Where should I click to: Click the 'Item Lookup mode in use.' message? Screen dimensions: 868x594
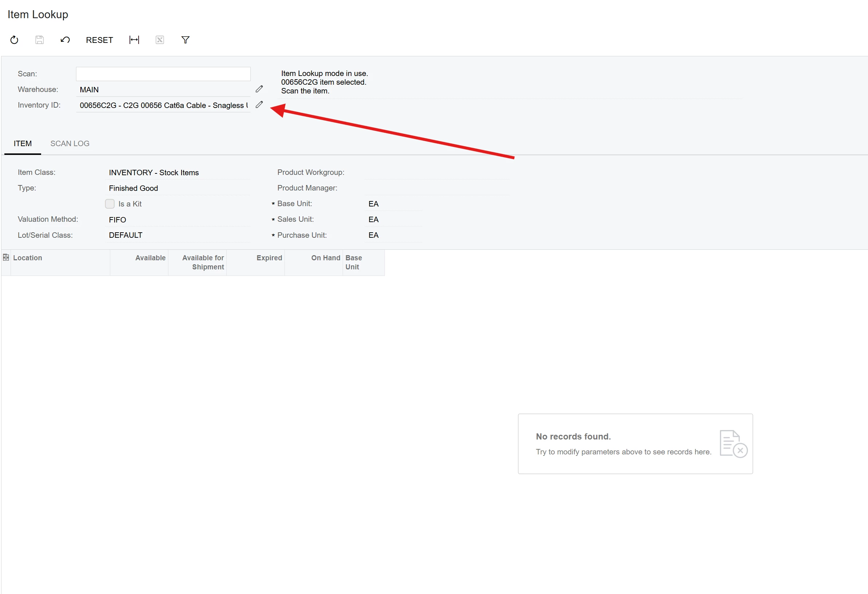(324, 73)
